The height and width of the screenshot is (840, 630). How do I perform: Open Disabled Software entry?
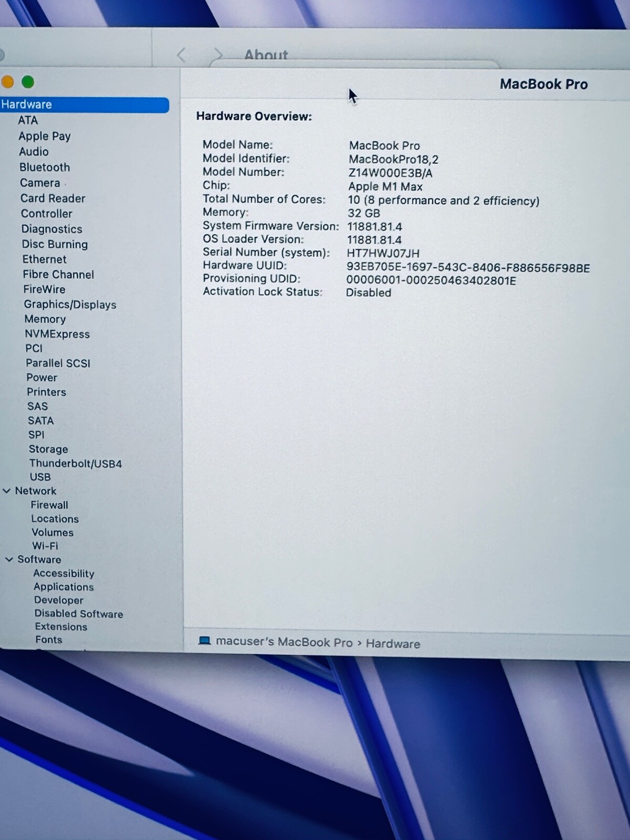pos(79,614)
